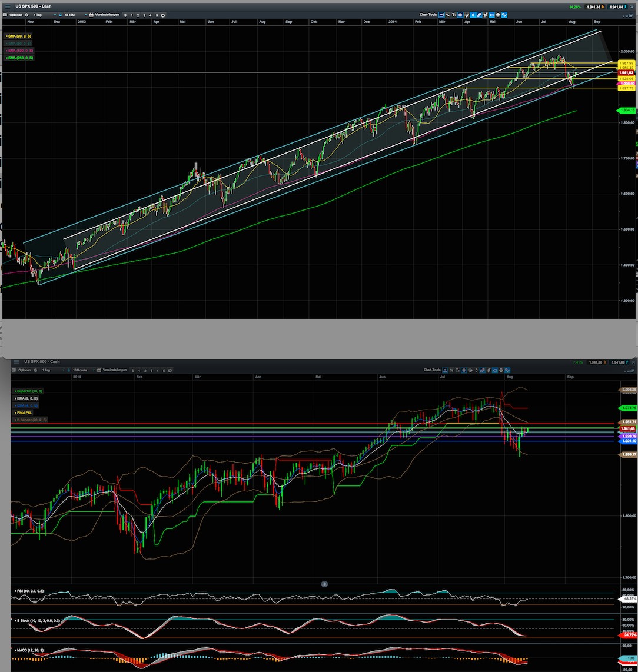
Task: Toggle SMA (250, 0, S) indicator legend
Action: 19,58
